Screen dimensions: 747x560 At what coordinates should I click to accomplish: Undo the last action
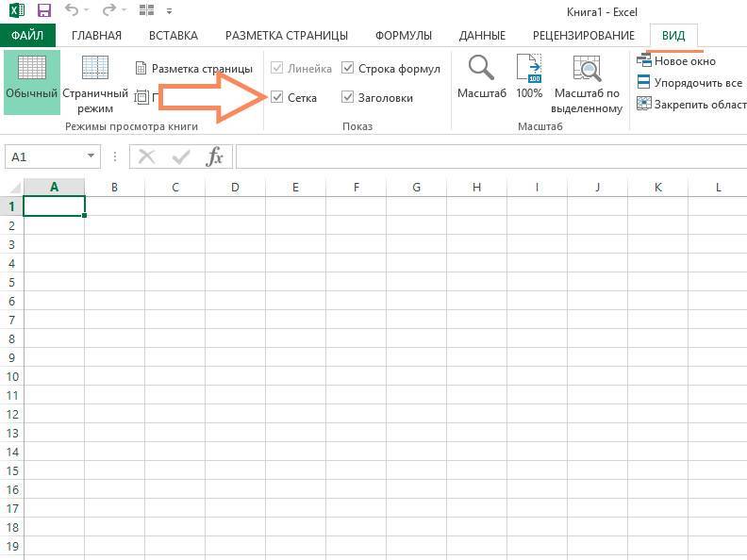click(x=72, y=10)
